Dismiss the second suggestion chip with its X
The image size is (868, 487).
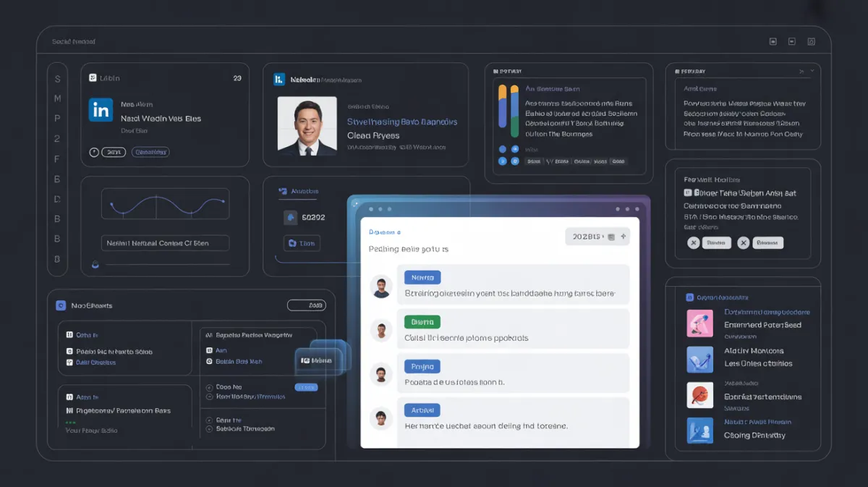(743, 242)
